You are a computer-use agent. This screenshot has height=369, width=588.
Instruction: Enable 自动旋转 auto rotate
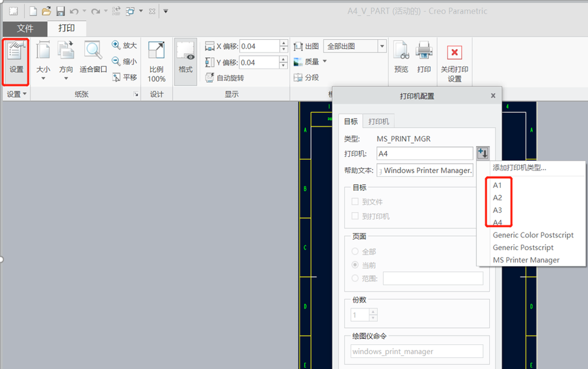[225, 78]
